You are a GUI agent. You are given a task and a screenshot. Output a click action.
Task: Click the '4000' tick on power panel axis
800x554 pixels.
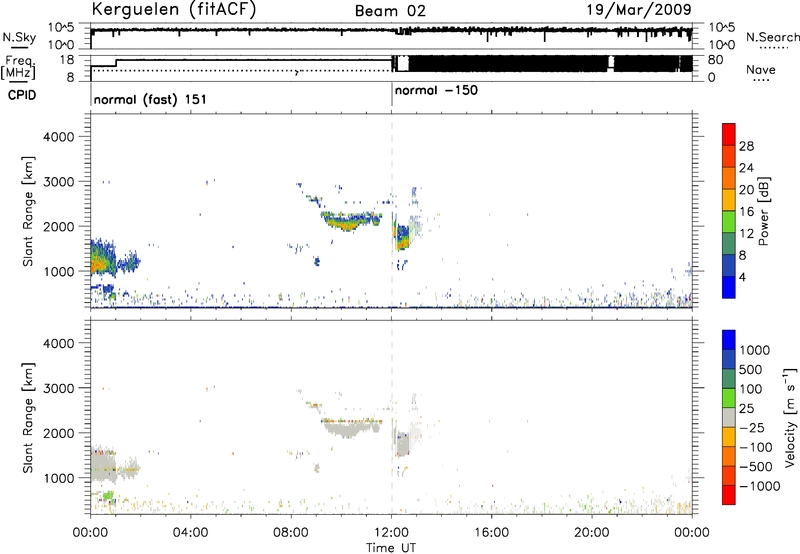coord(58,137)
